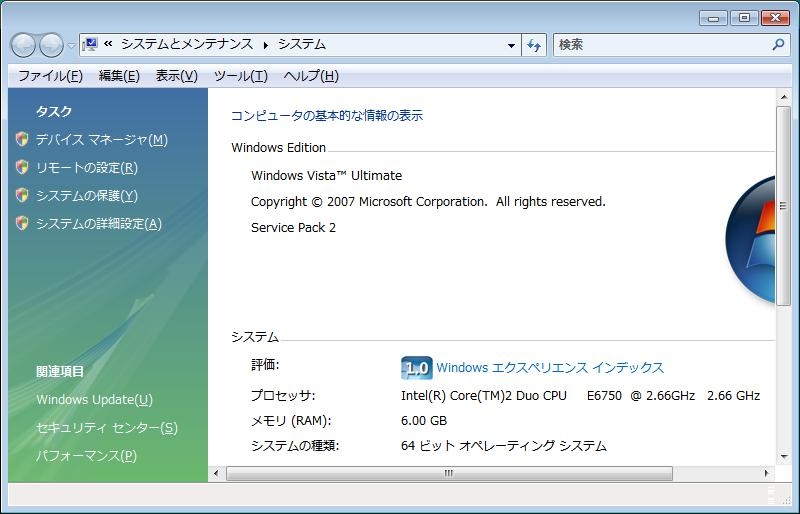This screenshot has width=800, height=514.
Task: Click the magnifying glass search icon
Action: (778, 44)
